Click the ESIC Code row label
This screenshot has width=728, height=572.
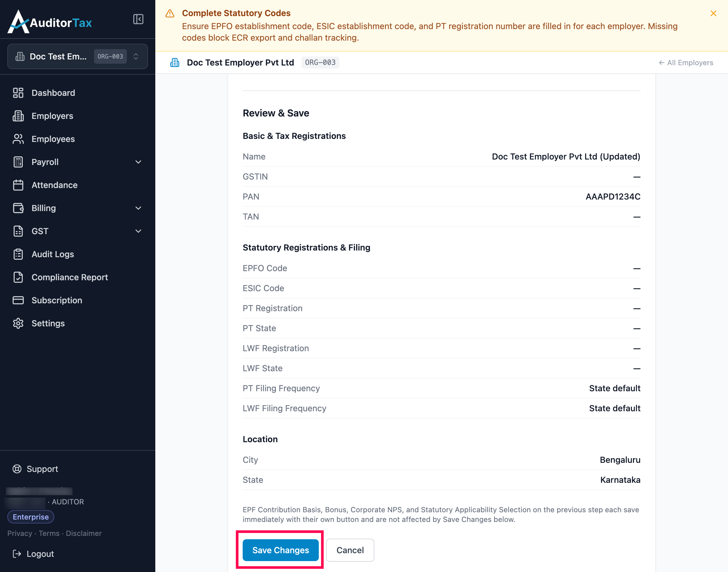(263, 288)
